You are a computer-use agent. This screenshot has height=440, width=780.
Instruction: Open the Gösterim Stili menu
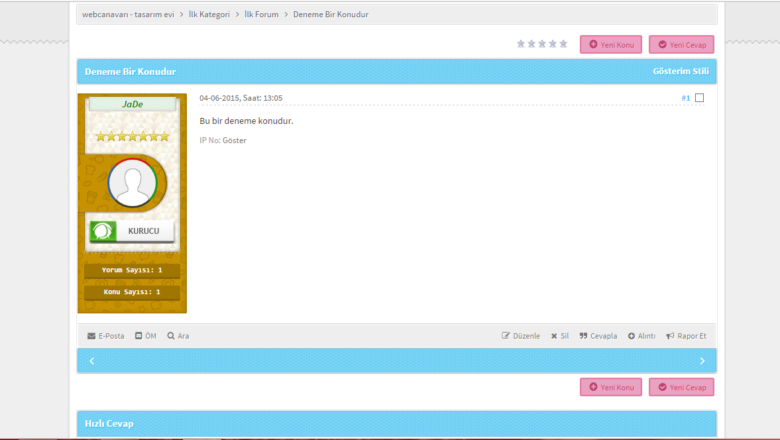click(681, 71)
